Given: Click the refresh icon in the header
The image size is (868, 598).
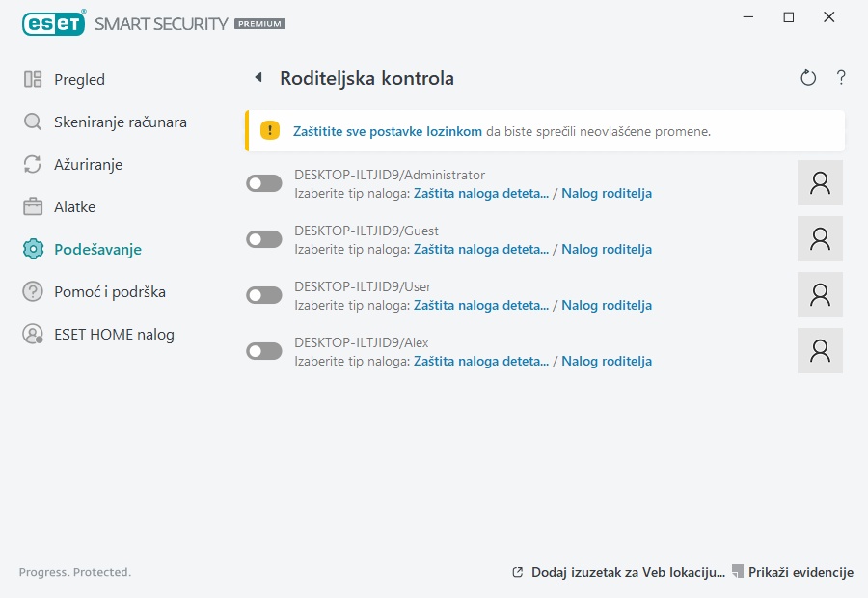Looking at the screenshot, I should pyautogui.click(x=808, y=78).
